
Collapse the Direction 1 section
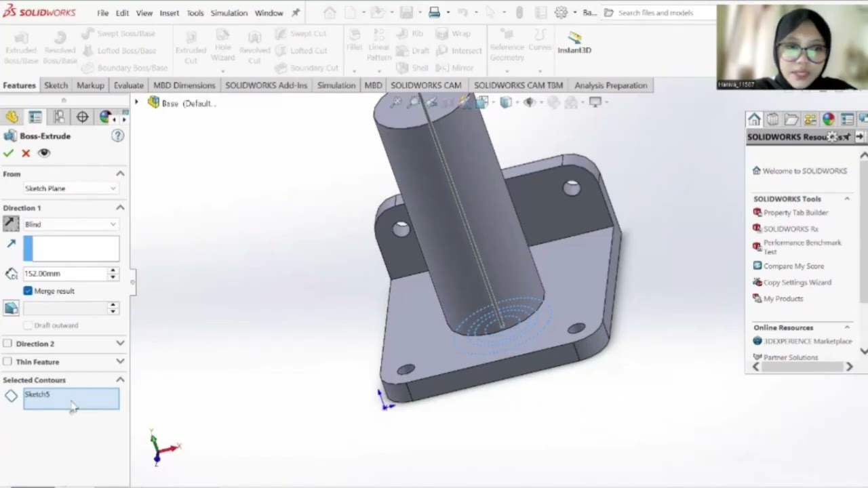[120, 208]
